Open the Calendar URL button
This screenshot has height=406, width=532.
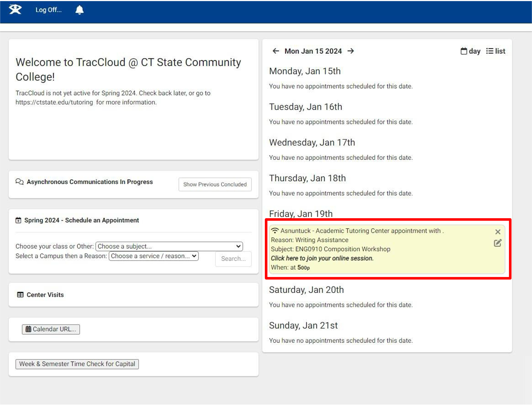(x=51, y=329)
